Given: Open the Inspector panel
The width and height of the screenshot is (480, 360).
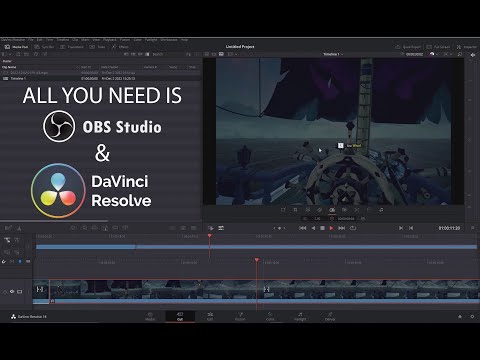Looking at the screenshot, I should click(467, 47).
